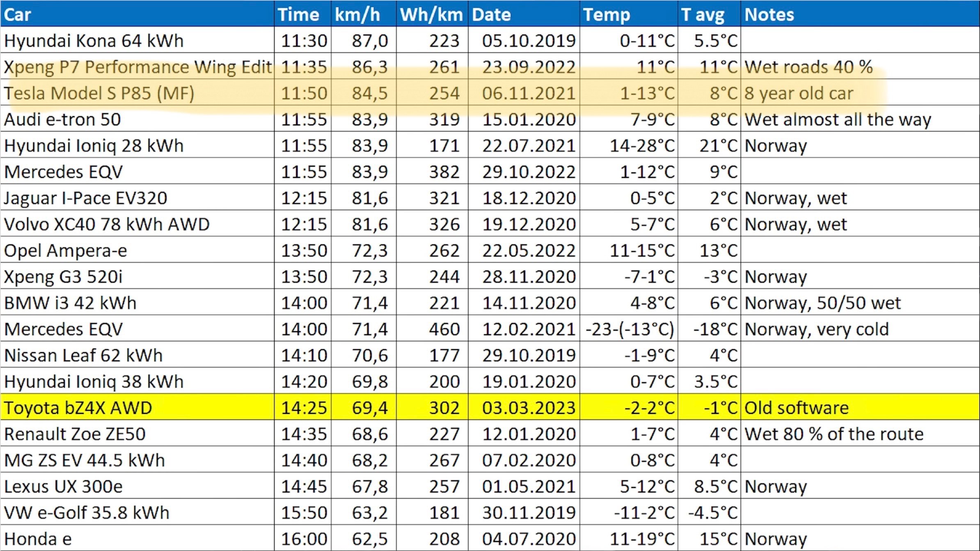980x551 pixels.
Task: Select the T avg column header
Action: [709, 14]
